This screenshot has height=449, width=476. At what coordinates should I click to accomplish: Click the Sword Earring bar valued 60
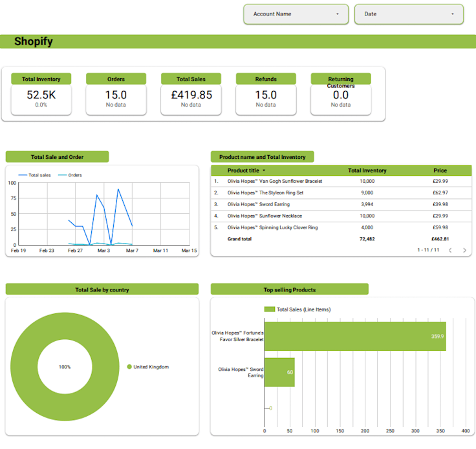tap(279, 372)
